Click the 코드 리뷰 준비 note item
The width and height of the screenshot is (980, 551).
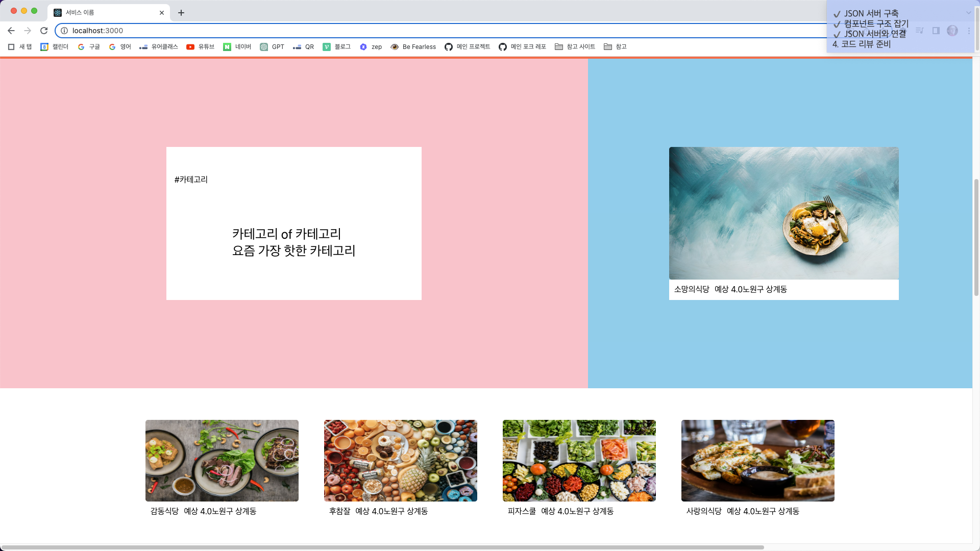click(862, 44)
